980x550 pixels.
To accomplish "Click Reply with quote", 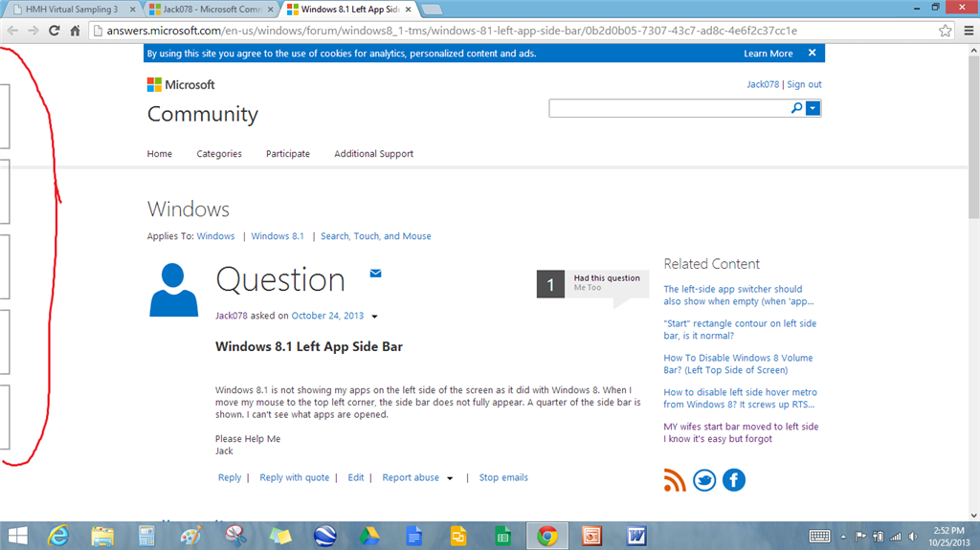I will (x=295, y=477).
